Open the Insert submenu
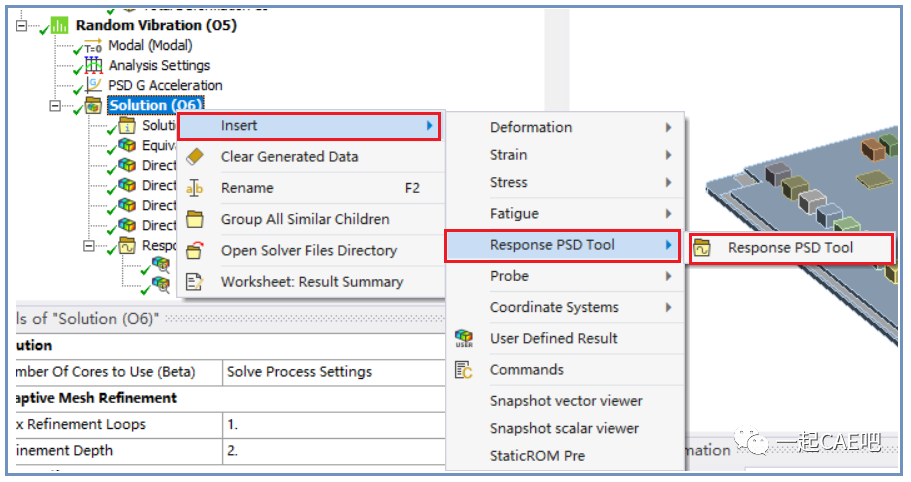911x482 pixels. 309,126
